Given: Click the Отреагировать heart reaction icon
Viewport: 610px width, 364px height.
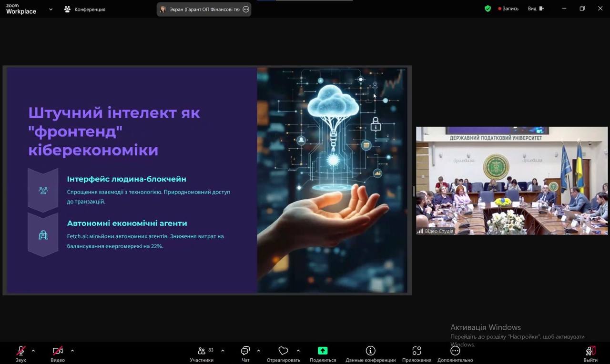Looking at the screenshot, I should tap(283, 351).
